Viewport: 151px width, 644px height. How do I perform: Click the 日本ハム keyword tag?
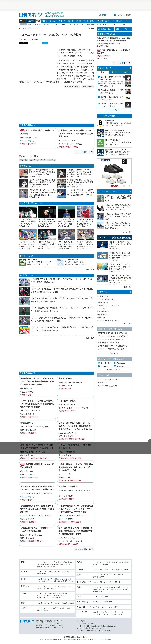[x=52, y=160]
